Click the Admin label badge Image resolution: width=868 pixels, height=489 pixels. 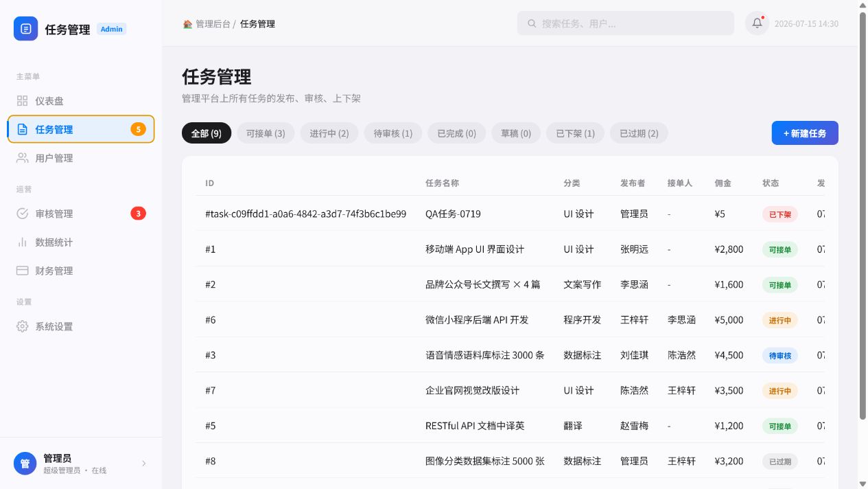click(x=111, y=29)
